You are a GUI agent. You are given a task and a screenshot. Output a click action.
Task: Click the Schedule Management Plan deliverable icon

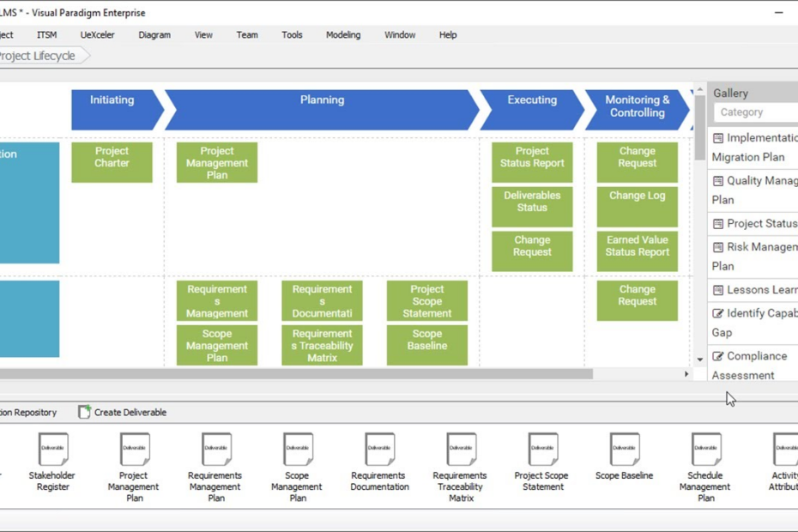point(705,450)
